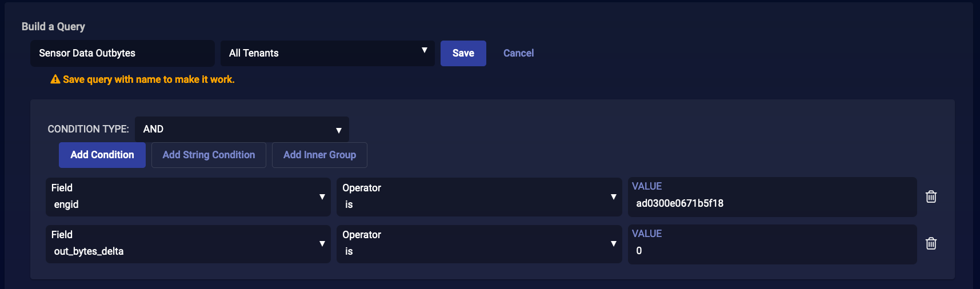Change Operator for the engid row
980x289 pixels.
coord(479,196)
